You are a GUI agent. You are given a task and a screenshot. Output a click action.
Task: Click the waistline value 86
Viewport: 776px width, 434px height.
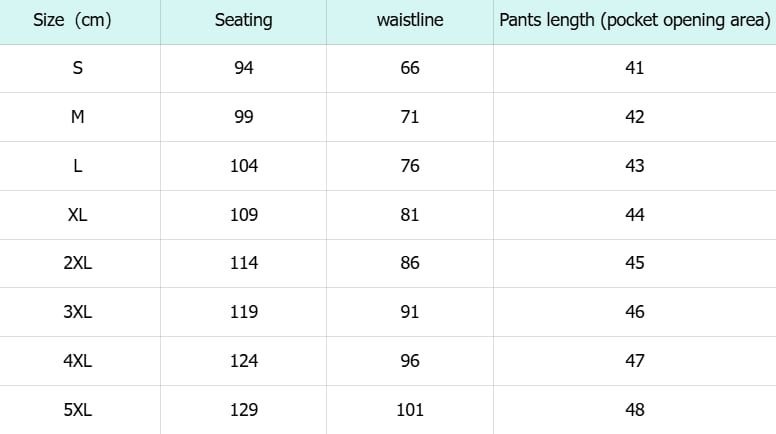pyautogui.click(x=410, y=263)
